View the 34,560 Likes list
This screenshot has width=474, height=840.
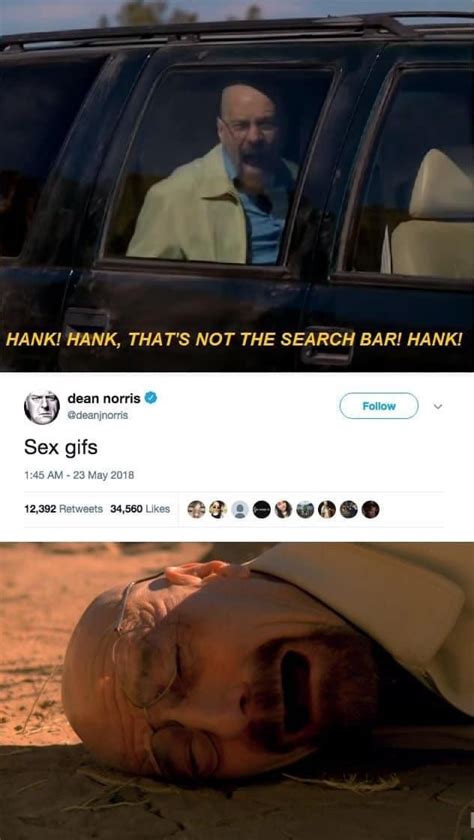pos(140,509)
